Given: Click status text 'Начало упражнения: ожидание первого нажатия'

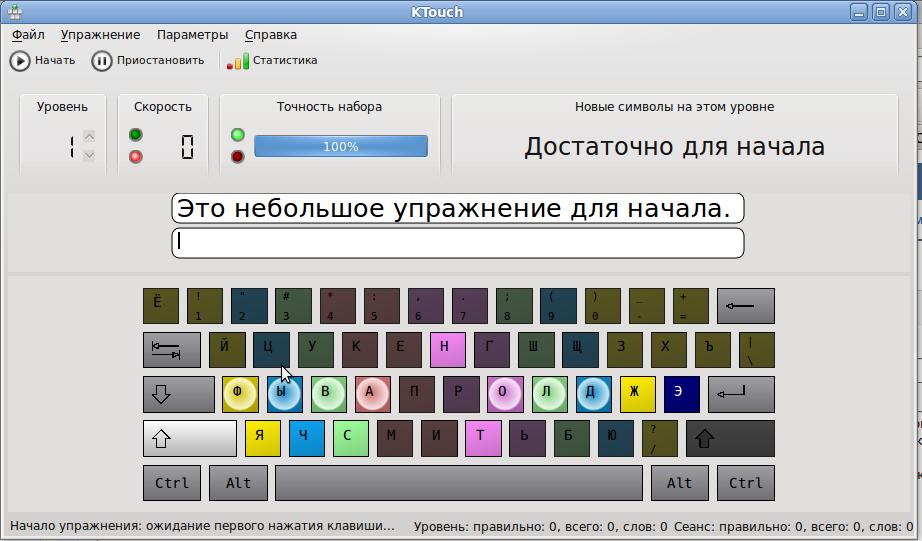Looking at the screenshot, I should (x=202, y=526).
